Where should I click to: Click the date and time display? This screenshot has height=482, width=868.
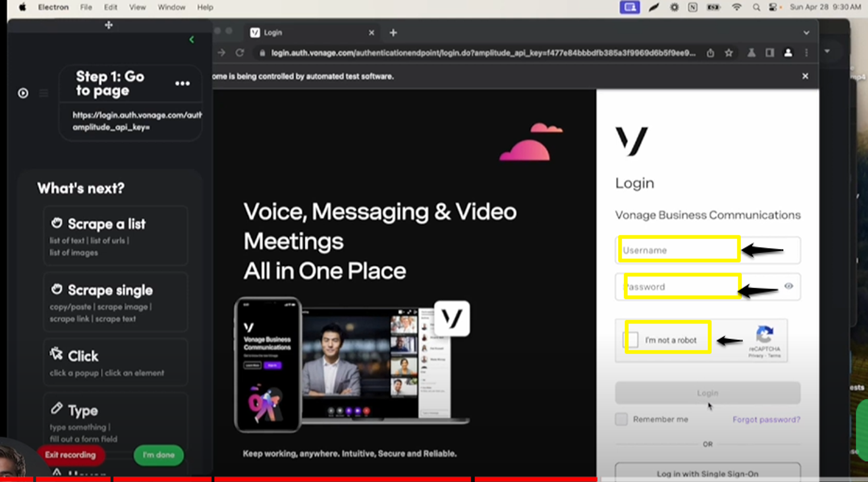825,7
